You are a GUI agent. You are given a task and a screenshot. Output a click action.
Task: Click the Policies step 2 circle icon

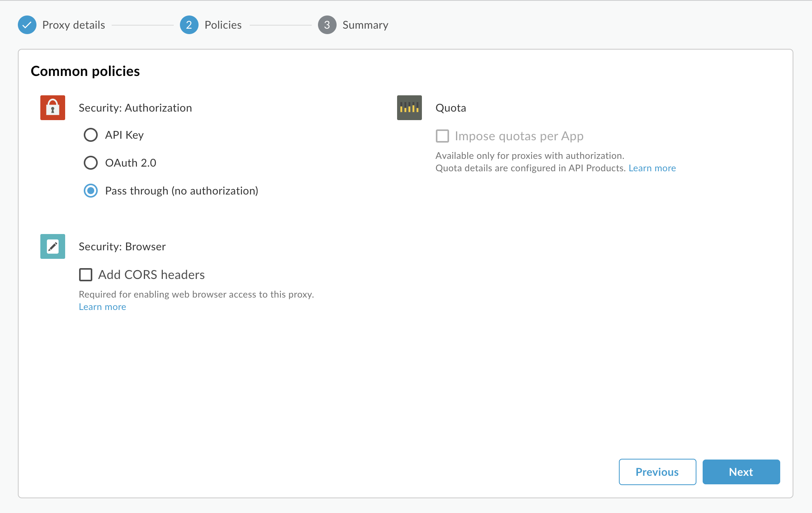(x=188, y=24)
